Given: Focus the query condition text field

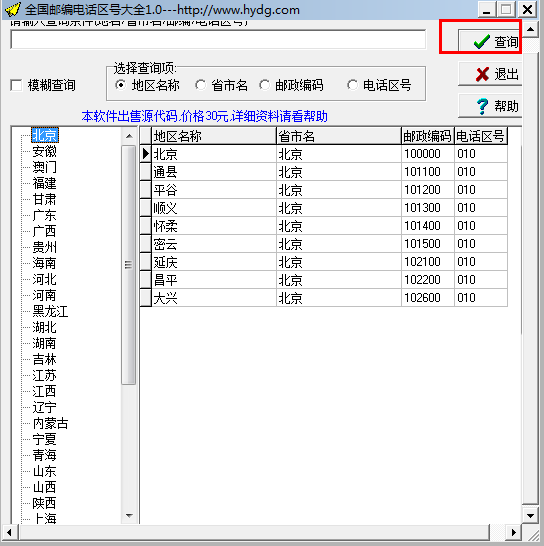Looking at the screenshot, I should 218,39.
